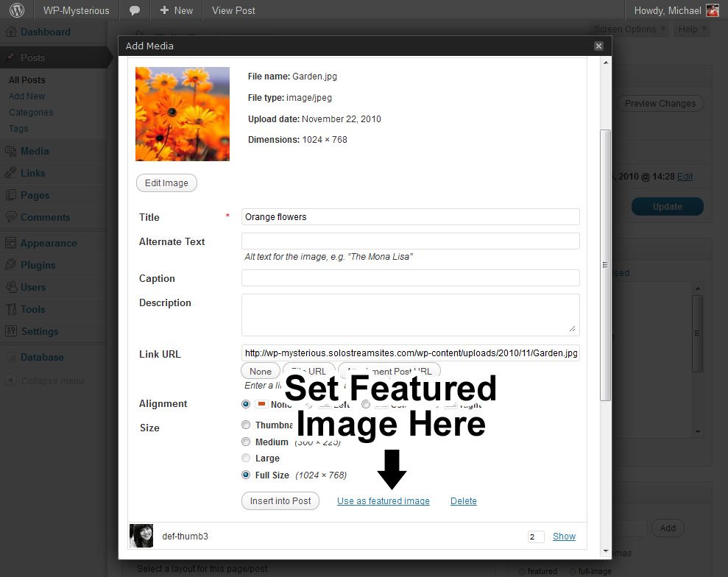Select the Medium size radio button
728x577 pixels.
click(246, 442)
